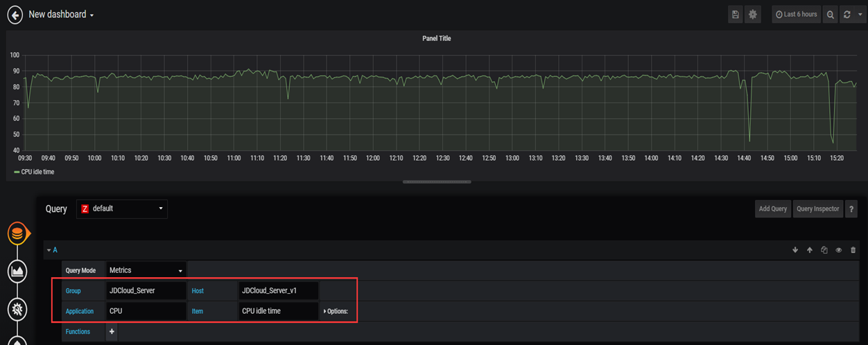The height and width of the screenshot is (345, 868).
Task: Move query A up
Action: (809, 250)
